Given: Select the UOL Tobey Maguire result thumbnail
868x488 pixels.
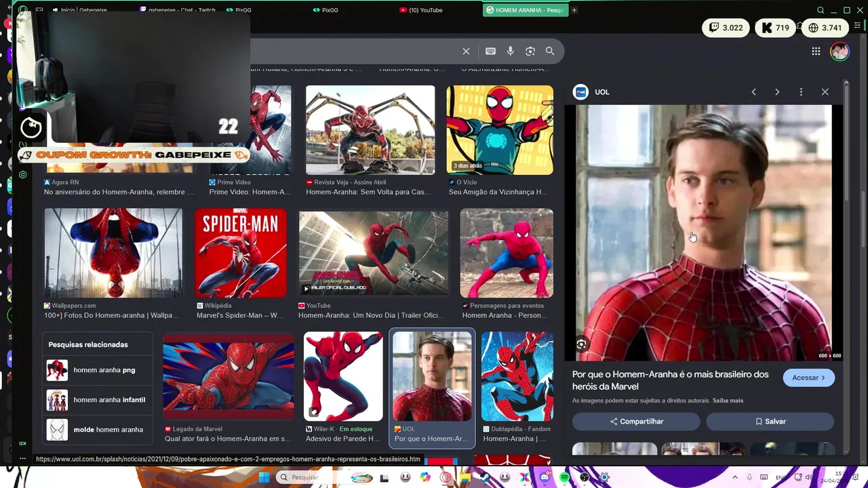Looking at the screenshot, I should [x=432, y=376].
